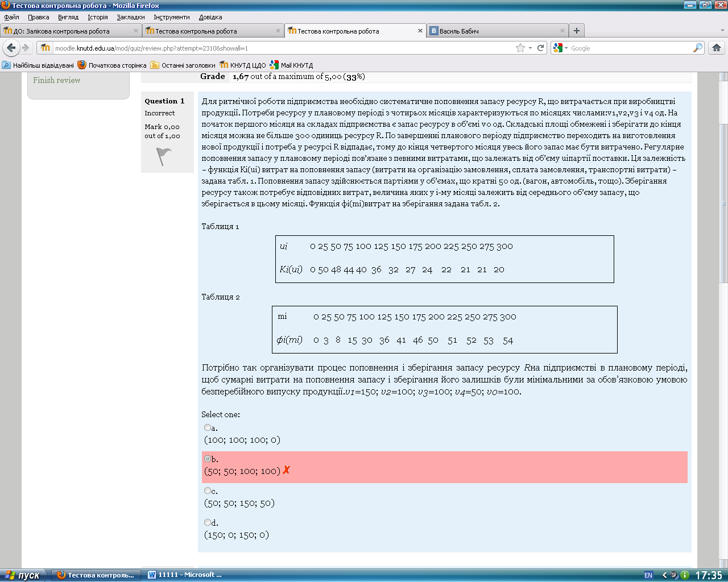Switch to the second Тестова контрольна робота tab
The image size is (728, 582).
pyautogui.click(x=213, y=31)
